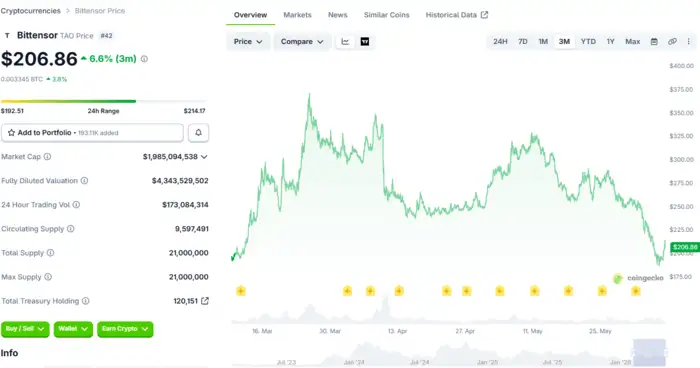This screenshot has height=368, width=700.
Task: Click info icon beside 6.6% (3m) change
Action: [144, 59]
